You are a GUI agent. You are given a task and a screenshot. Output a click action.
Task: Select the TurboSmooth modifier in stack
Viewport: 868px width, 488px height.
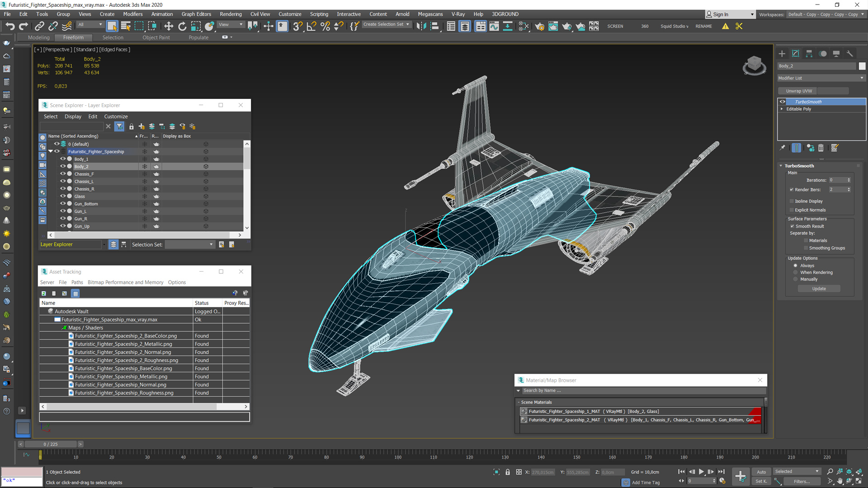pyautogui.click(x=808, y=101)
